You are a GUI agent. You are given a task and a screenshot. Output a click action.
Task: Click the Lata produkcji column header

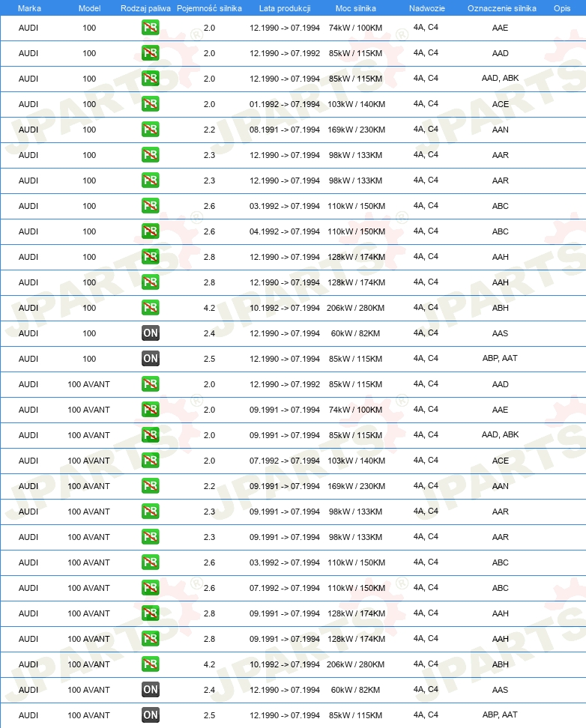(x=285, y=8)
